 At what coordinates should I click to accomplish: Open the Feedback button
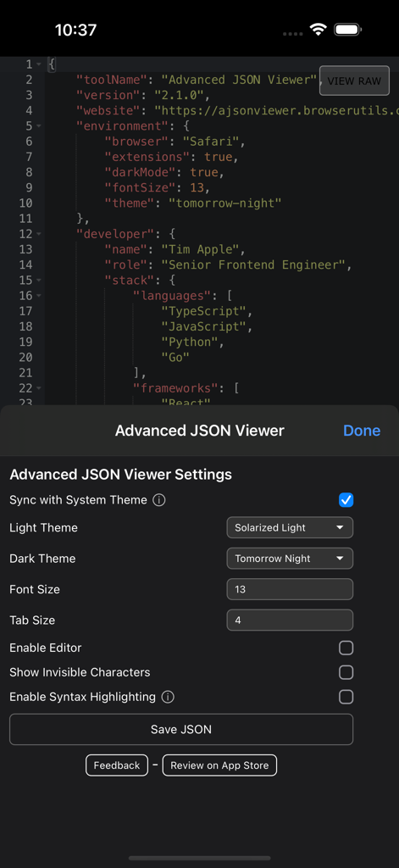117,765
